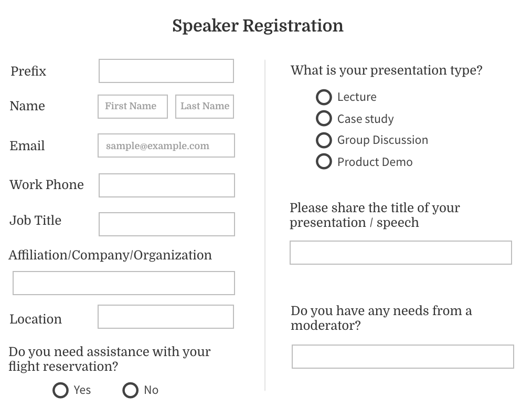
Task: Select Group Discussion as presentation type
Action: pos(324,140)
